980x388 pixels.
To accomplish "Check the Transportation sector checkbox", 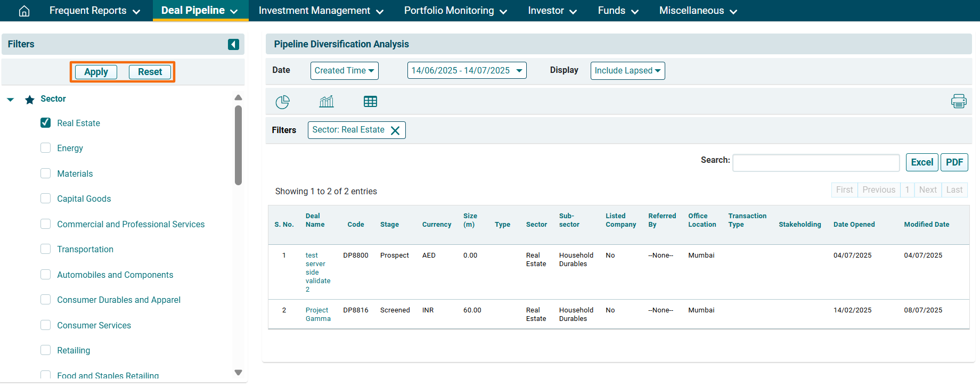I will coord(46,249).
